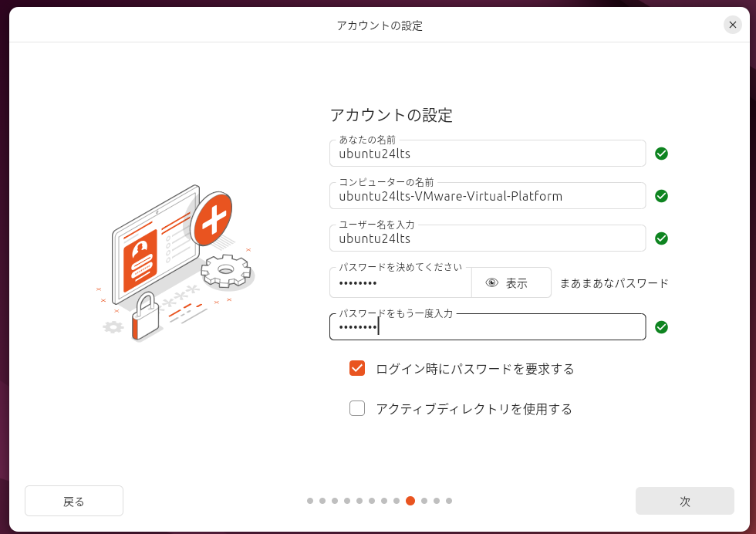Enable アクティブディレクトリを使用する checkbox
This screenshot has width=756, height=534.
(x=357, y=408)
